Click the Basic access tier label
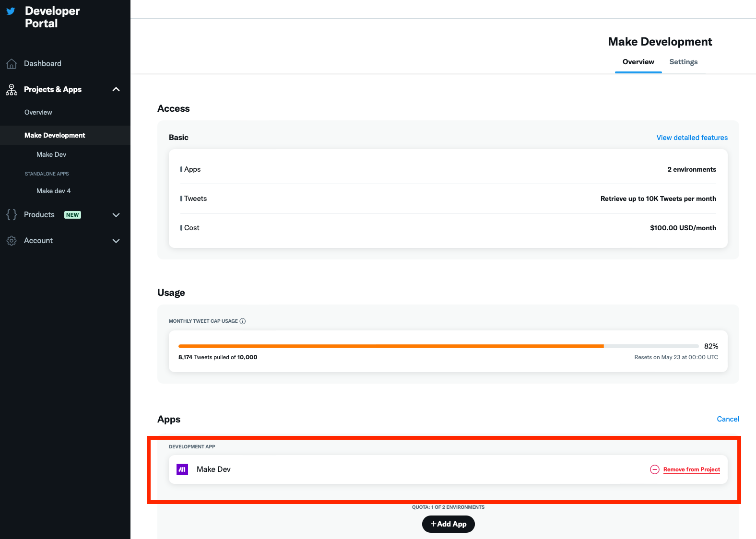This screenshot has height=539, width=756. [x=178, y=138]
